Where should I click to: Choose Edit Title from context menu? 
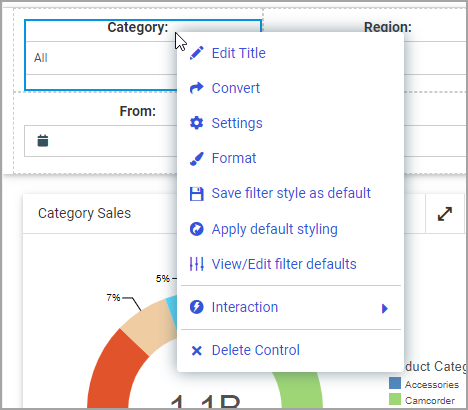coord(239,53)
